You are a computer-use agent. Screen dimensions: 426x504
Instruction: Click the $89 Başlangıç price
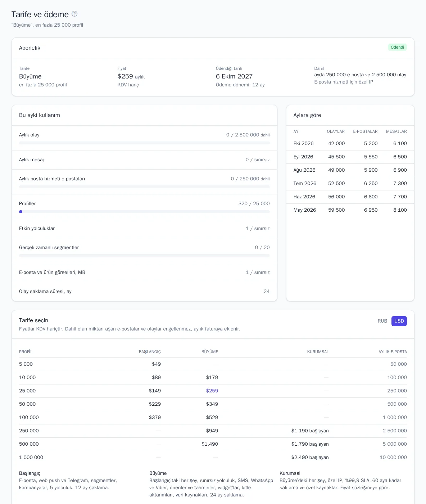pyautogui.click(x=156, y=378)
